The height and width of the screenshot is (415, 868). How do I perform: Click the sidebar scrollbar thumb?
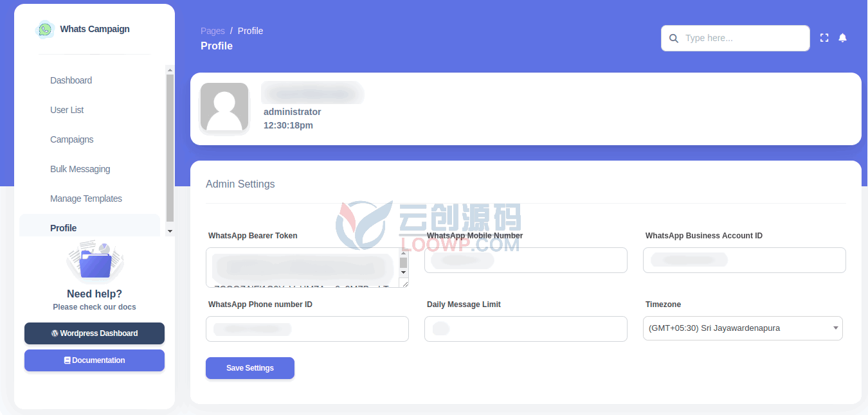click(170, 148)
